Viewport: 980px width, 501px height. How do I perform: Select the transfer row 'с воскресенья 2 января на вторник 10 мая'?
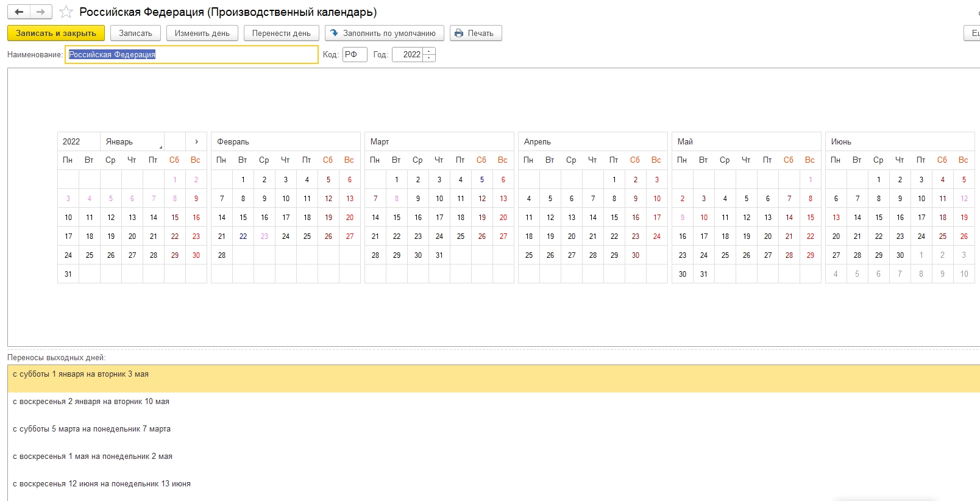click(x=91, y=402)
